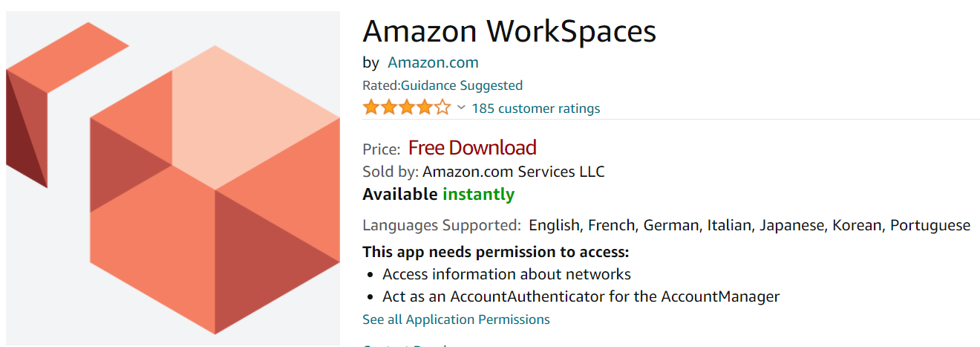The height and width of the screenshot is (347, 980).
Task: Click the first filled orange star
Action: point(370,108)
